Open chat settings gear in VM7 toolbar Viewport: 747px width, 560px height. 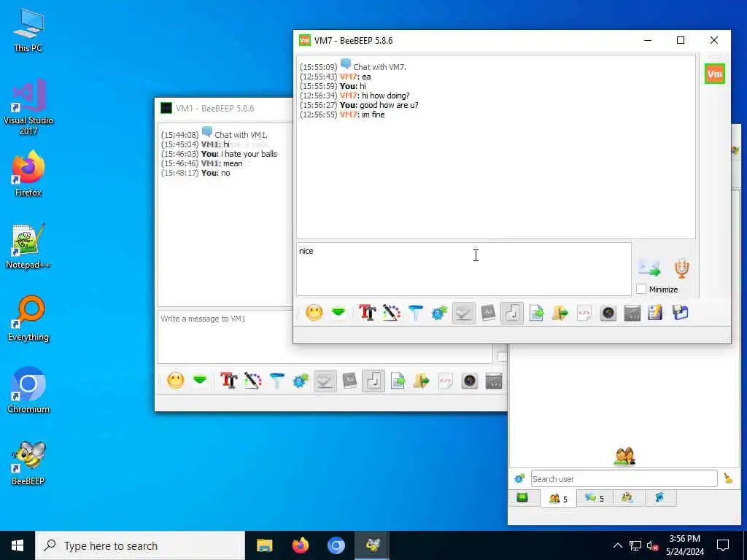click(x=439, y=313)
